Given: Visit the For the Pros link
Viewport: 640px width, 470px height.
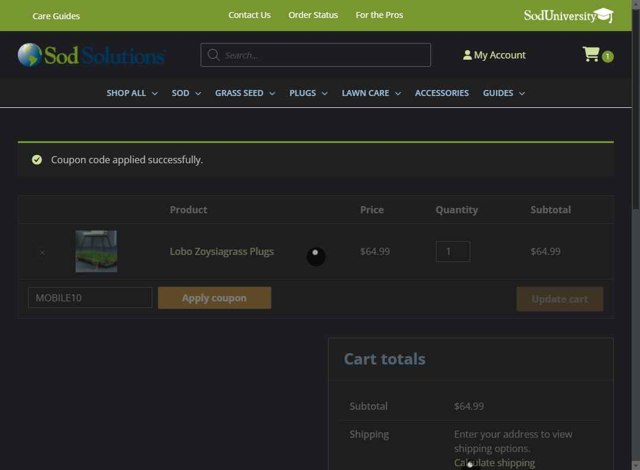Looking at the screenshot, I should click(x=379, y=15).
